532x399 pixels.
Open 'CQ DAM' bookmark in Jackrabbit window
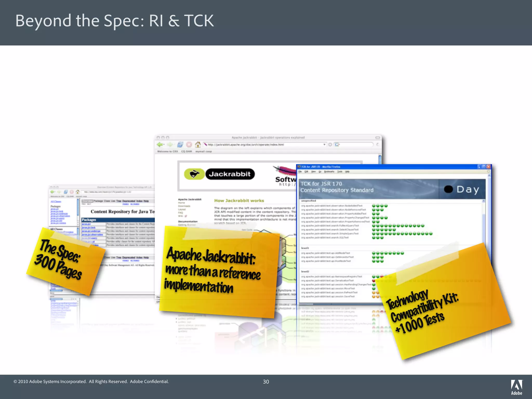(187, 151)
